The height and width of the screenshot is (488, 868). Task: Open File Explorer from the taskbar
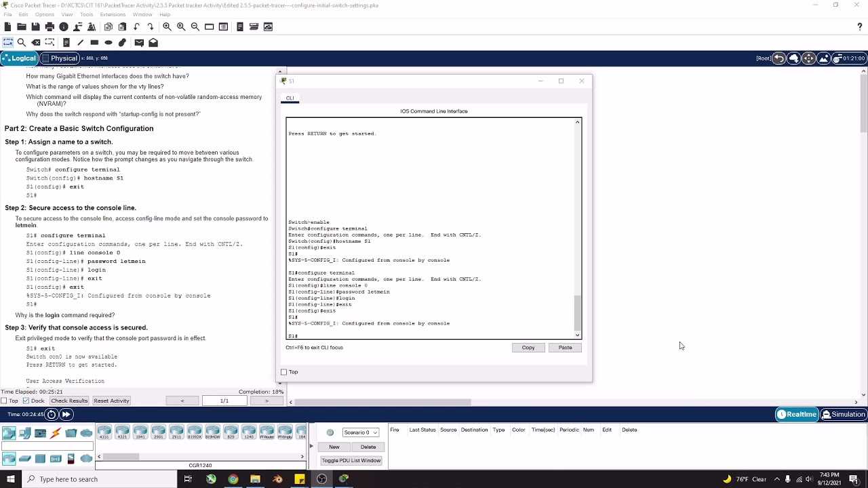click(255, 479)
